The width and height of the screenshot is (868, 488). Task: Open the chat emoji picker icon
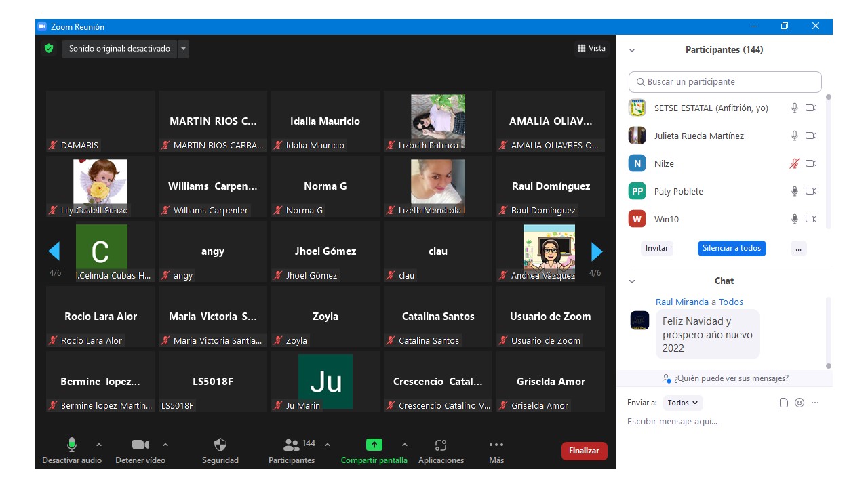pos(800,403)
